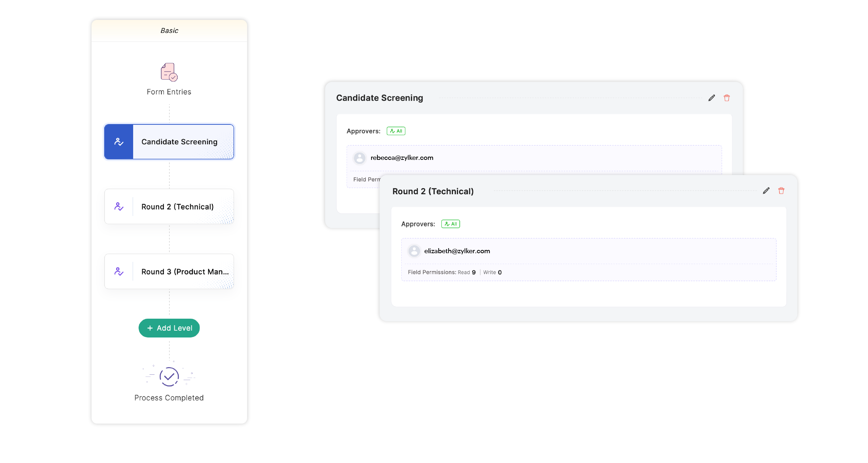The image size is (868, 463).
Task: Click the rebecca@zylker.com avatar icon
Action: pyautogui.click(x=359, y=158)
